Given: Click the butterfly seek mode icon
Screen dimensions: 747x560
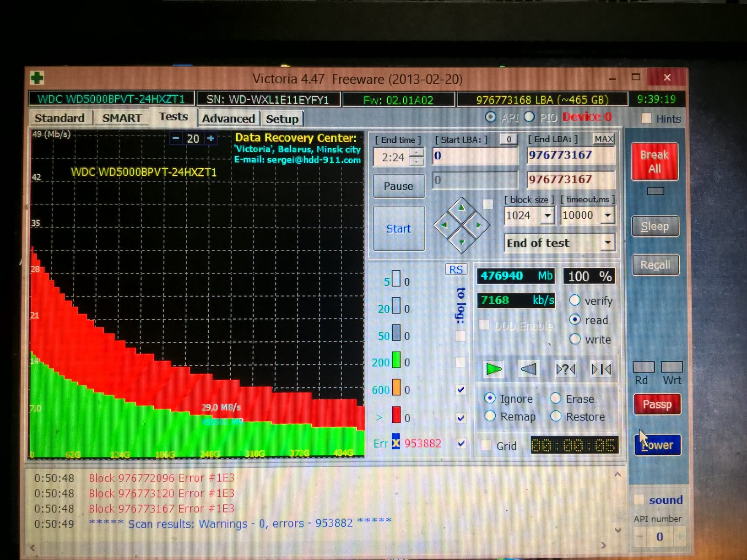Looking at the screenshot, I should click(601, 369).
